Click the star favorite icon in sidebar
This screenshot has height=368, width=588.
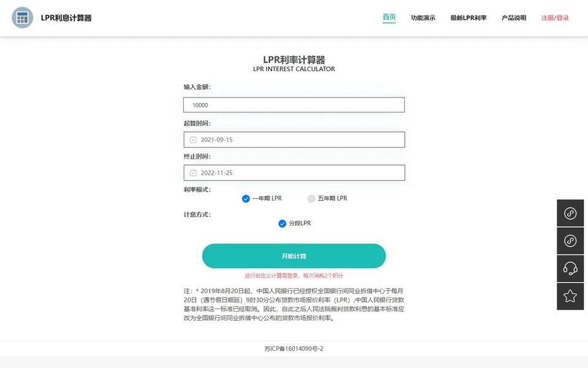click(x=570, y=296)
